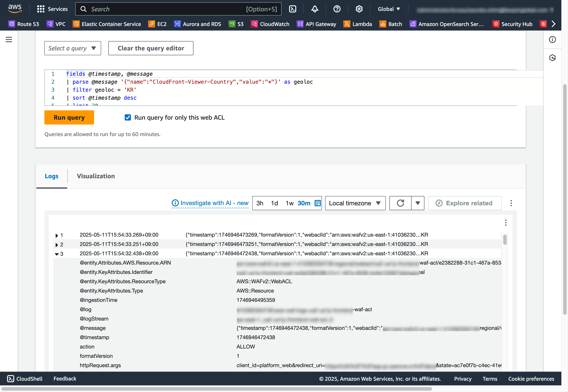
Task: Click 1746946495359 ingestion time value
Action: click(x=256, y=300)
